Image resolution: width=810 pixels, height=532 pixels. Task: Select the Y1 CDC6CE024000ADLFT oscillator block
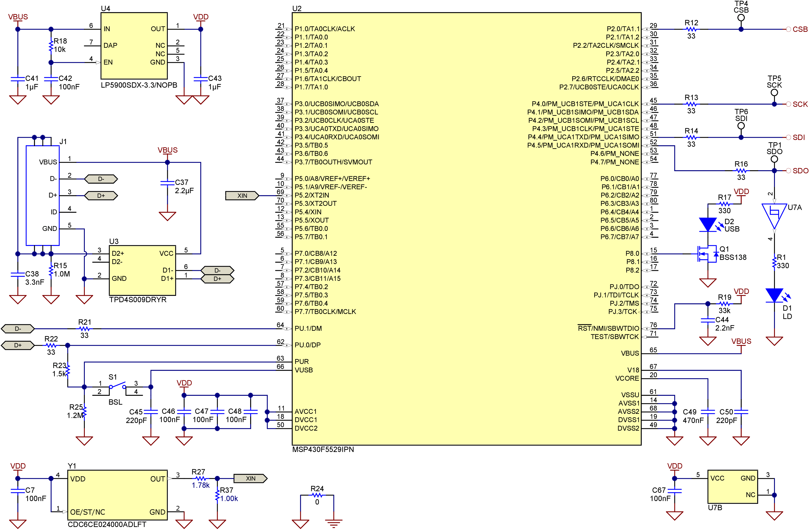117,495
